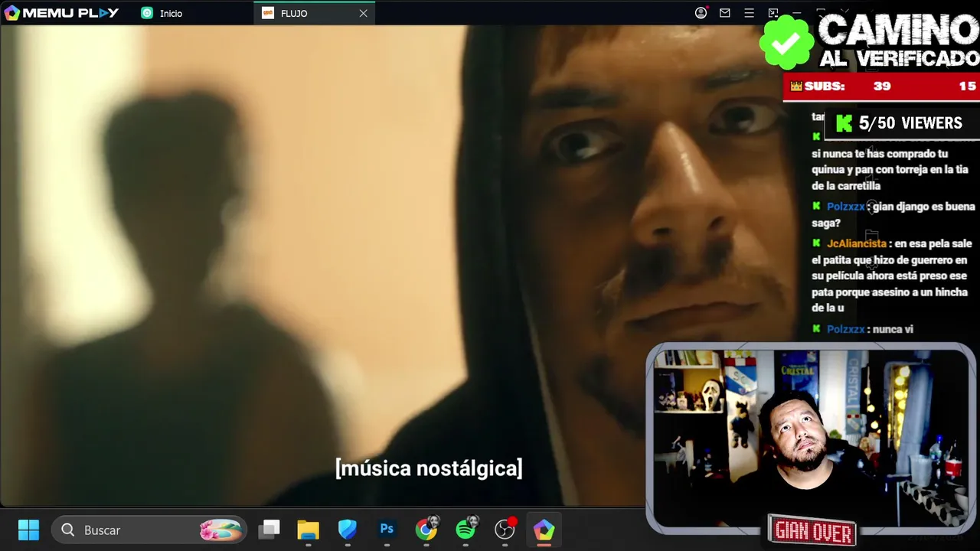Launch Photoshop from the taskbar
Viewport: 980px width, 551px height.
point(387,530)
